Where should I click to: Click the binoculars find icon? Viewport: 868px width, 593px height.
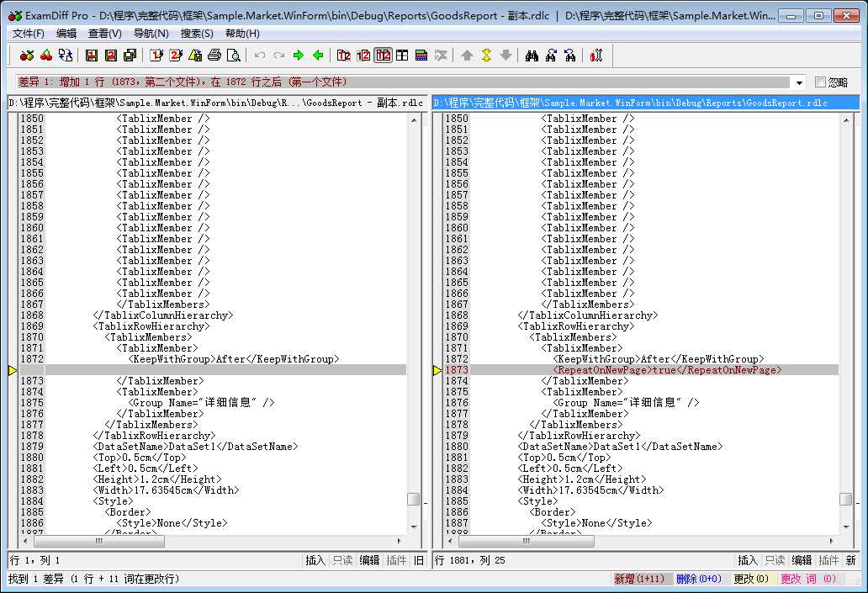click(x=532, y=56)
